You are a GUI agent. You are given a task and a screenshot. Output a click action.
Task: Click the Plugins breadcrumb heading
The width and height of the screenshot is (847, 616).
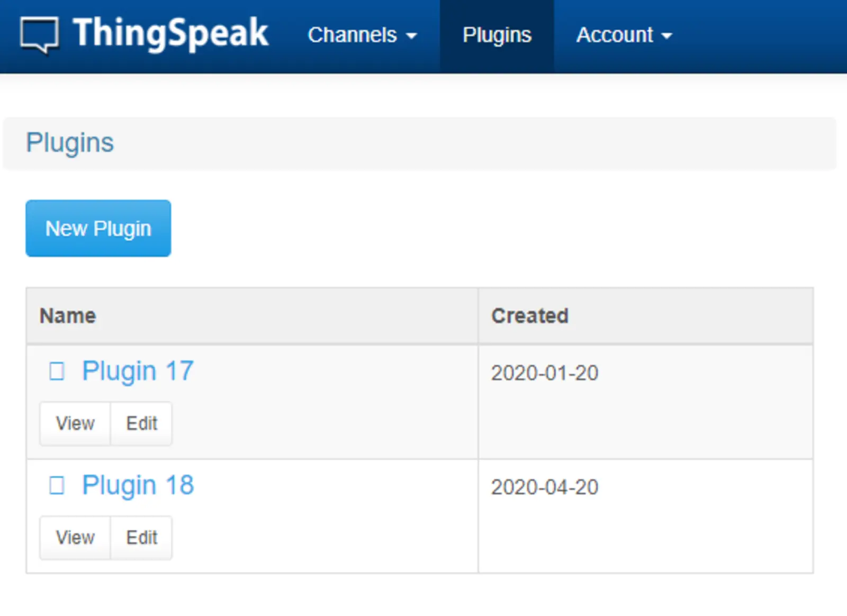pyautogui.click(x=70, y=143)
